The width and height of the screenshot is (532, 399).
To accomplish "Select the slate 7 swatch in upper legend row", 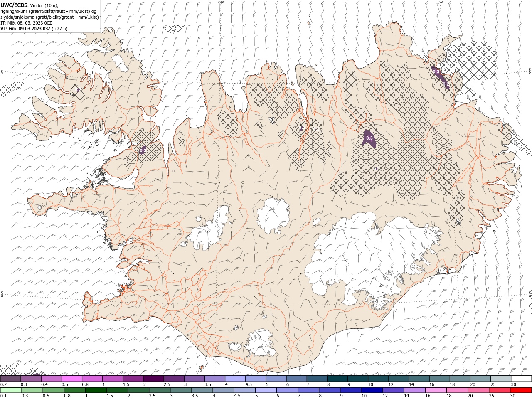I will click(317, 379).
